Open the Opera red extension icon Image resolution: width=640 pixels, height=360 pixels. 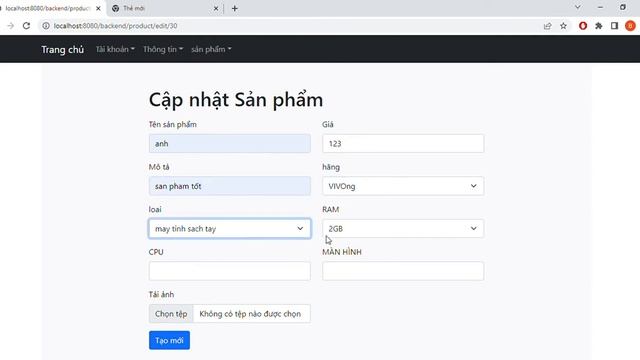click(583, 26)
